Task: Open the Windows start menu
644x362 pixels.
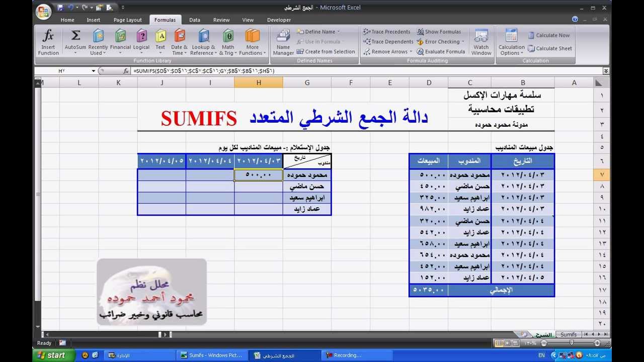Action: tap(53, 355)
